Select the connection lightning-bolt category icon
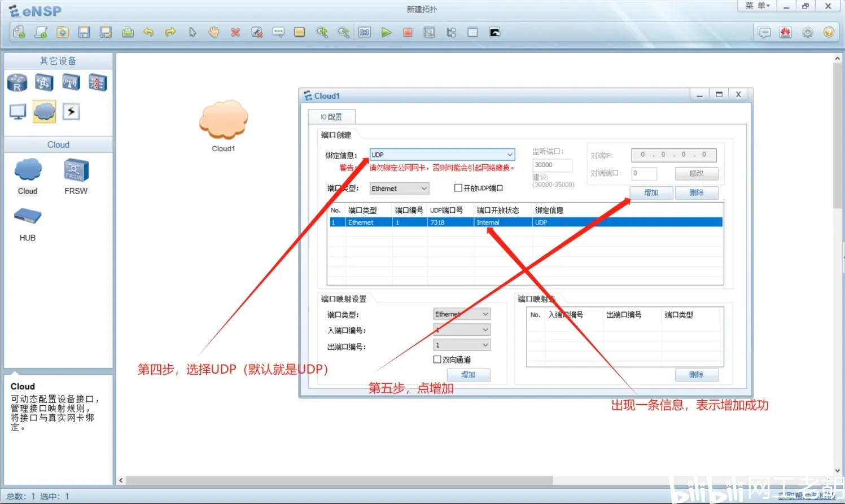The image size is (845, 504). 71,112
